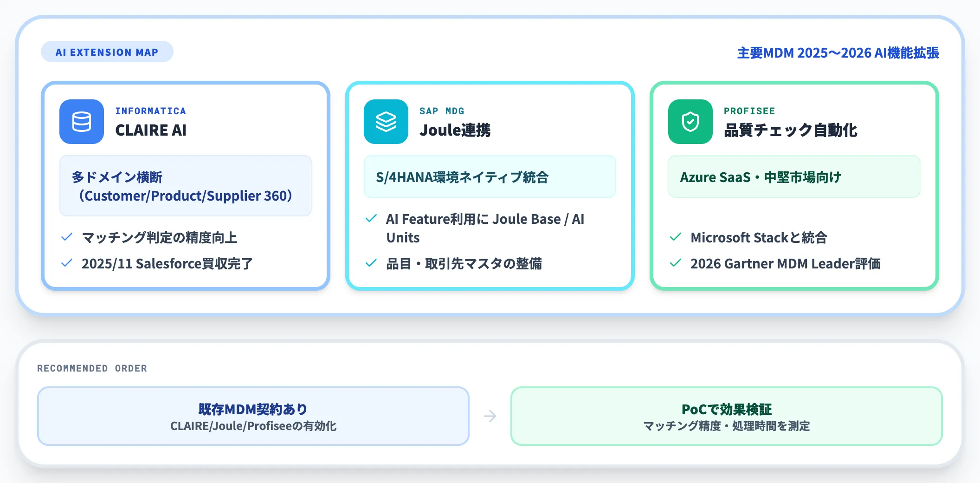Click the SAP MDG layers icon
The width and height of the screenshot is (980, 483).
386,122
